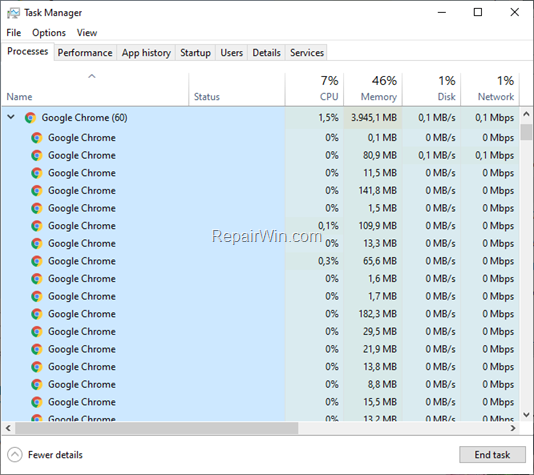Click the Chrome icon in the 15,5 MB row

pyautogui.click(x=37, y=402)
